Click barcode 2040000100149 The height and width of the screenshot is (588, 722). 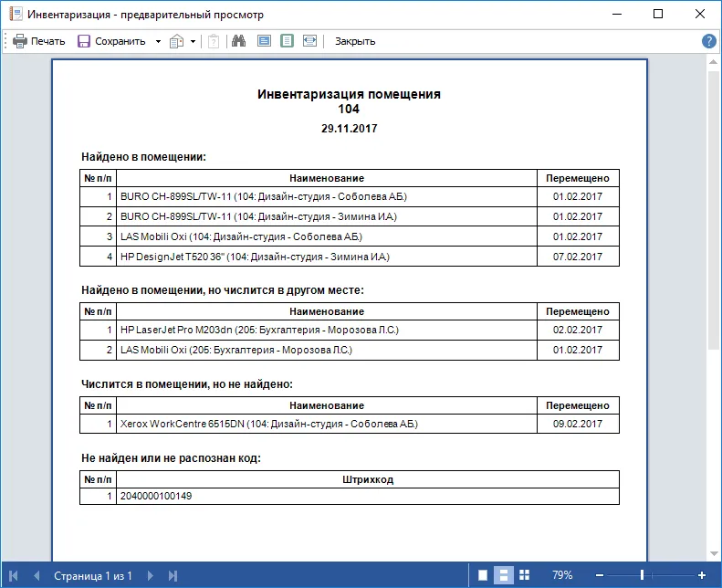coord(156,496)
